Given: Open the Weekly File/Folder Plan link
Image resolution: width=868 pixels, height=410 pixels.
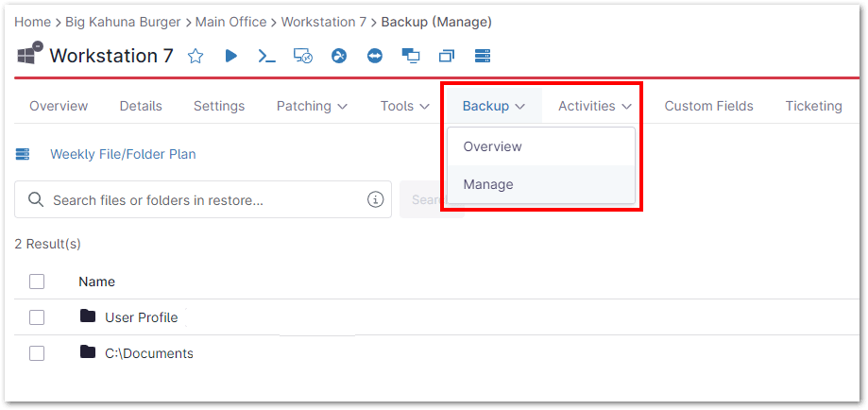Looking at the screenshot, I should pos(123,154).
